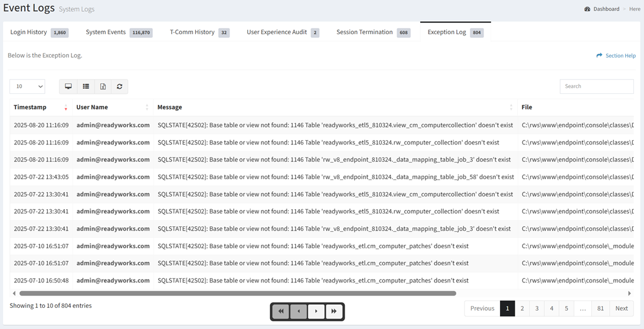Go back one page with single left arrow
The width and height of the screenshot is (644, 329).
299,311
